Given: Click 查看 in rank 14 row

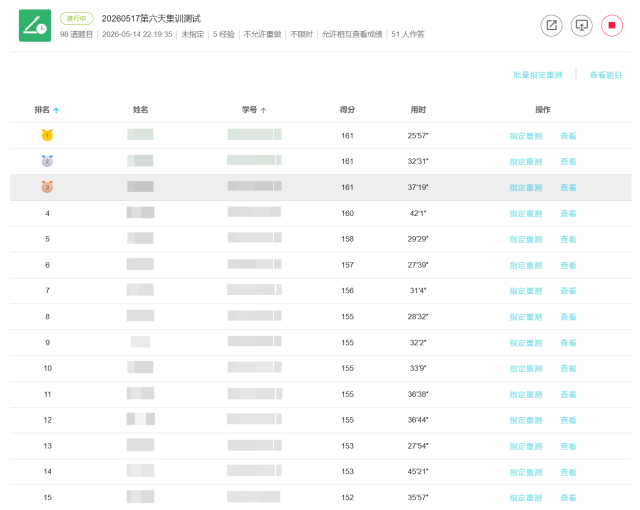Looking at the screenshot, I should 568,472.
